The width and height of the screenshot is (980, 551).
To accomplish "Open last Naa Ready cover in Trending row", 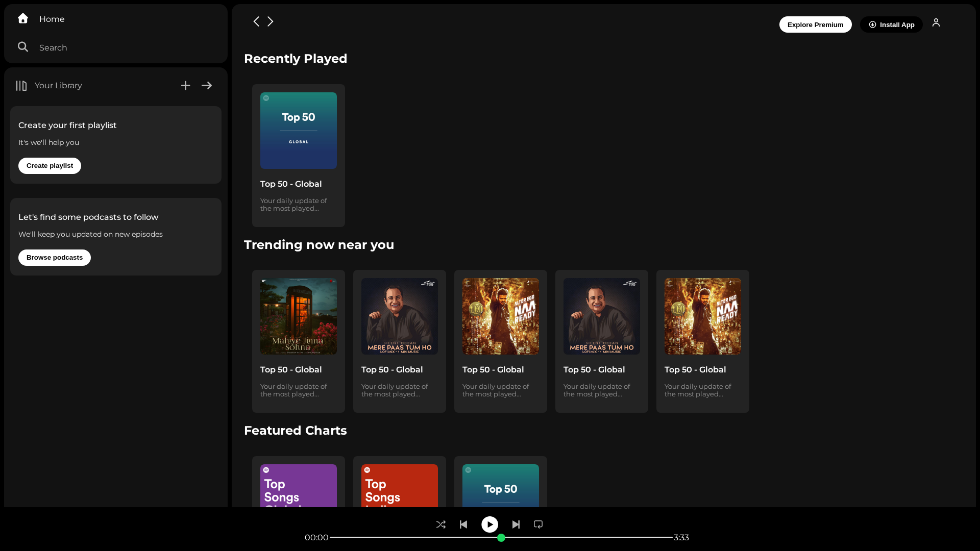I will (x=703, y=316).
